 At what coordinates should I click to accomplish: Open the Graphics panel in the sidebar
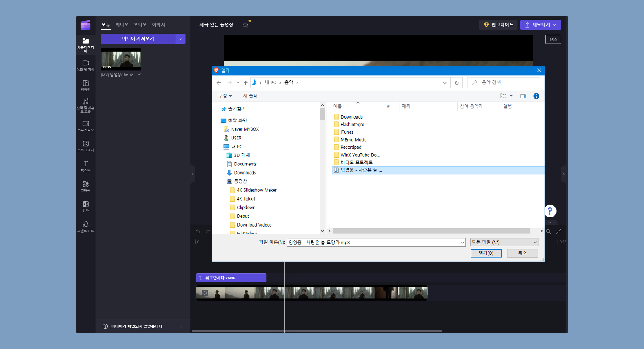(86, 186)
